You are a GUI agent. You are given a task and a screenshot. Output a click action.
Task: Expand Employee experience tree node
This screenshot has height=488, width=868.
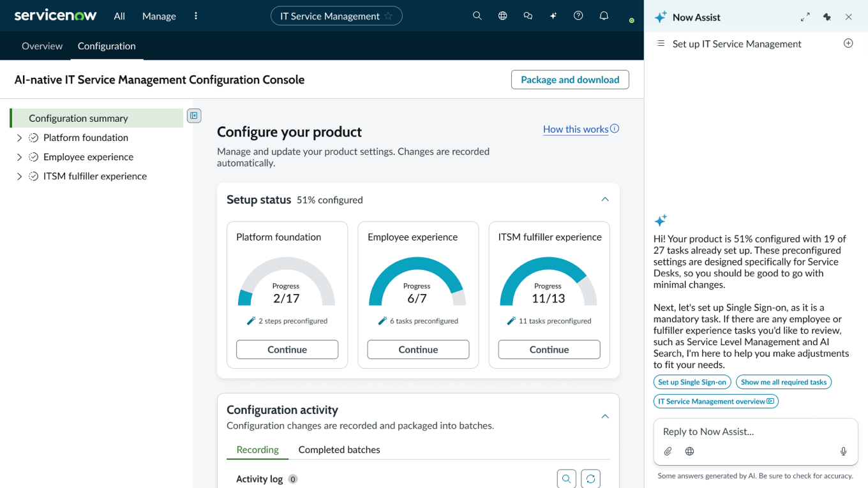tap(19, 157)
